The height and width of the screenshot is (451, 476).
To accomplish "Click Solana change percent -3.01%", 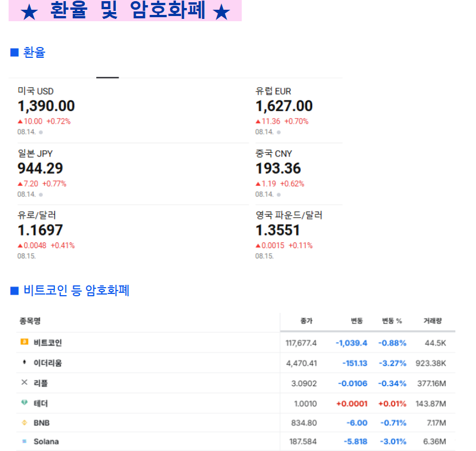I will (393, 442).
